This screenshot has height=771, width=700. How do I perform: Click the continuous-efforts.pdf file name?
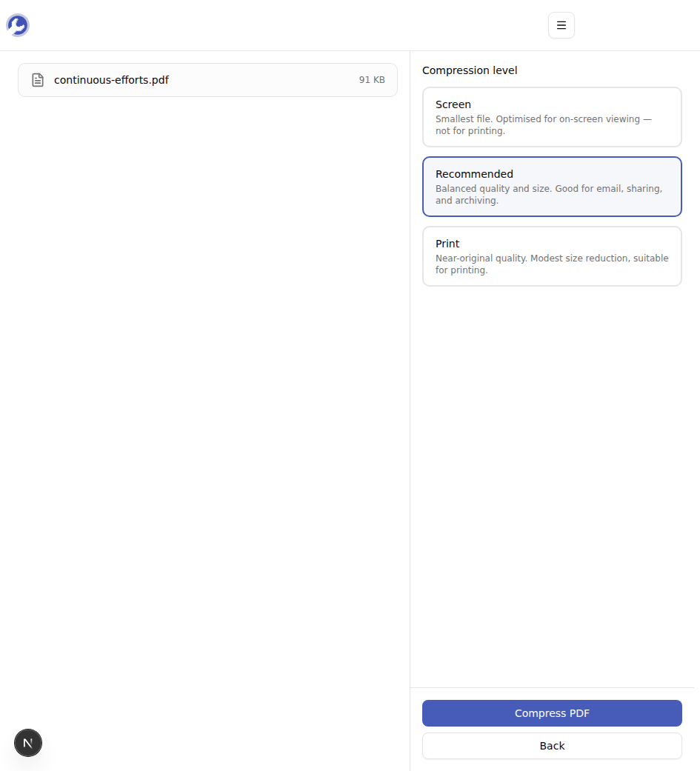point(111,79)
